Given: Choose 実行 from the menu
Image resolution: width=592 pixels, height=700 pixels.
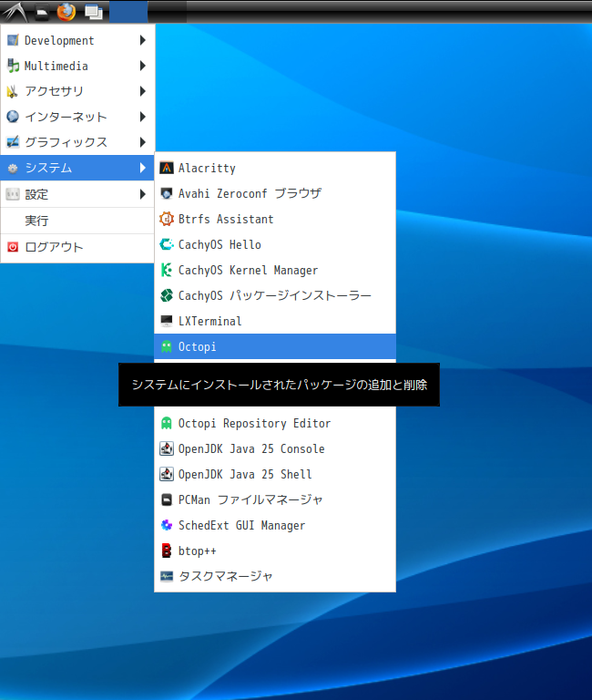Looking at the screenshot, I should click(x=77, y=221).
